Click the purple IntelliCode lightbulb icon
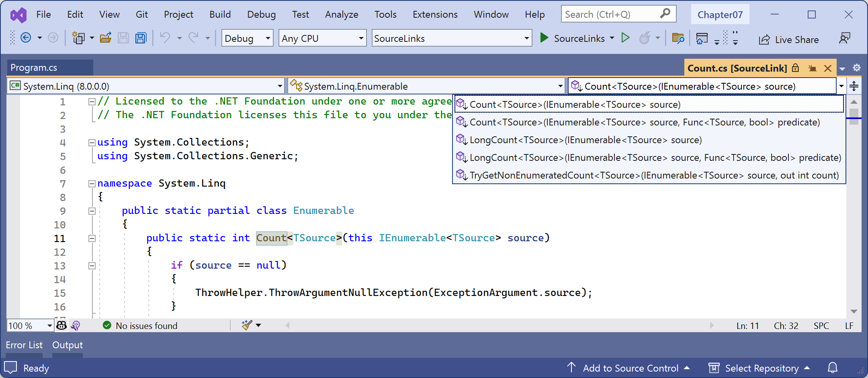Image resolution: width=868 pixels, height=378 pixels. [x=76, y=325]
